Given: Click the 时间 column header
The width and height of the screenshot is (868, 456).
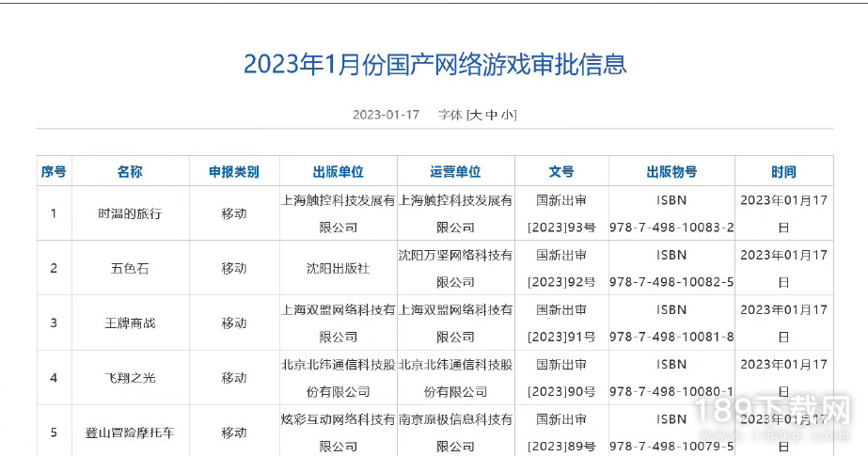Looking at the screenshot, I should [x=784, y=171].
